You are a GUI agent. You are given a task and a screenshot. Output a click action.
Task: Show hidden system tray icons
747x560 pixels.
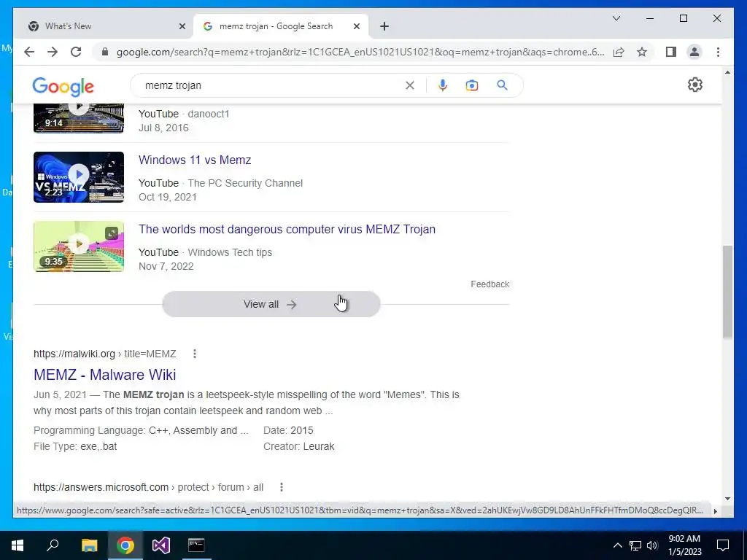pyautogui.click(x=617, y=545)
